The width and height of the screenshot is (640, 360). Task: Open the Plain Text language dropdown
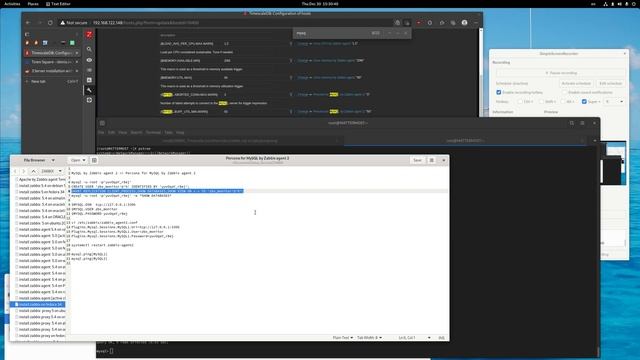click(343, 338)
